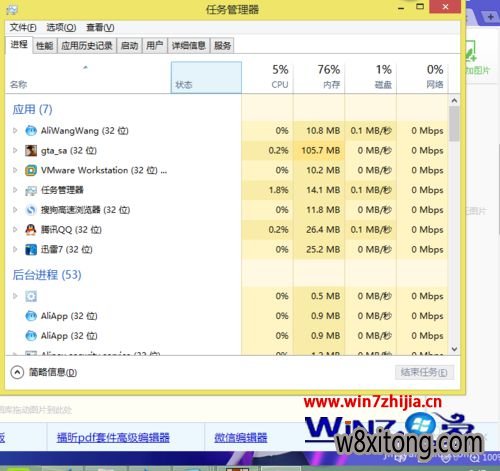This screenshot has width=500, height=471.
Task: Select the 1.8% CPU cell of 任务管理器
Action: click(268, 190)
